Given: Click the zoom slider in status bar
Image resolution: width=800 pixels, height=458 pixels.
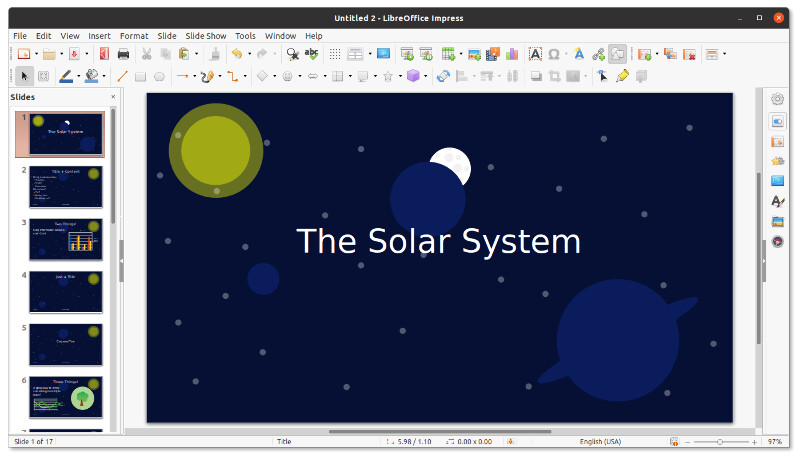Looking at the screenshot, I should point(720,441).
